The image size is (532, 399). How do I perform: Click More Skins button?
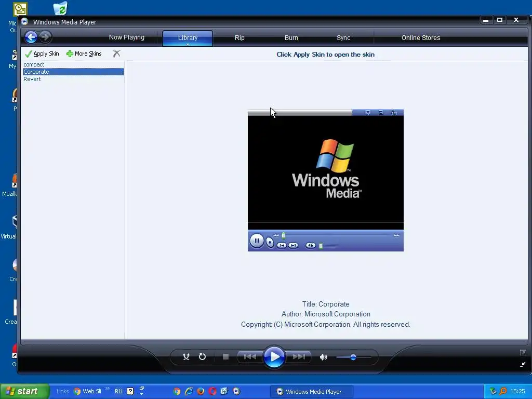pos(84,54)
